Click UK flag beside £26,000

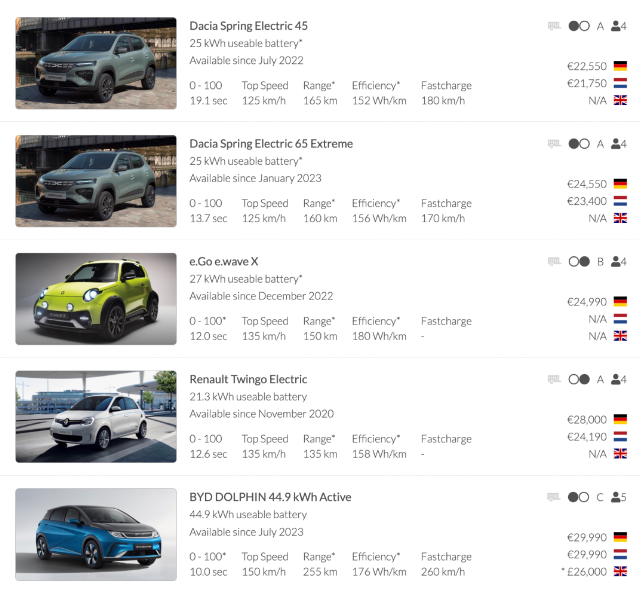(x=620, y=572)
